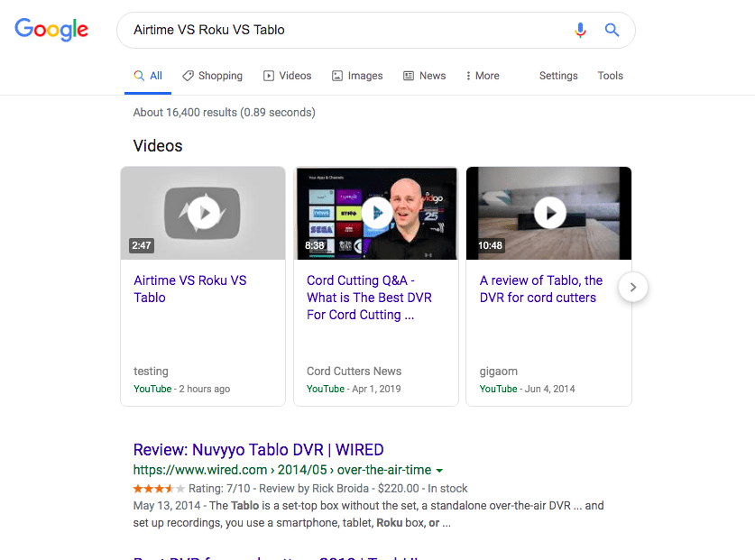
Task: Switch to the News tab
Action: tap(424, 76)
